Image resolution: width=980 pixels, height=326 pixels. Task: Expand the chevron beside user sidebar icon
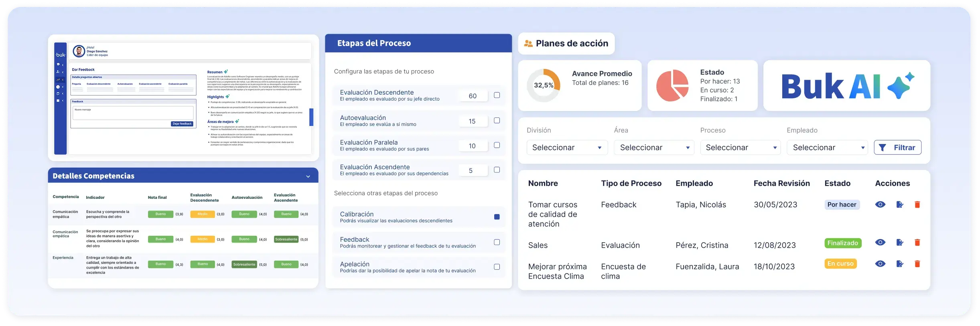63,72
